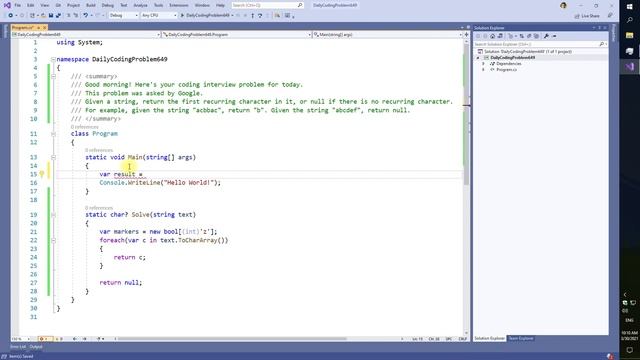Viewport: 640px width, 360px height.
Task: Open the Debug configuration dropdown
Action: [x=124, y=16]
